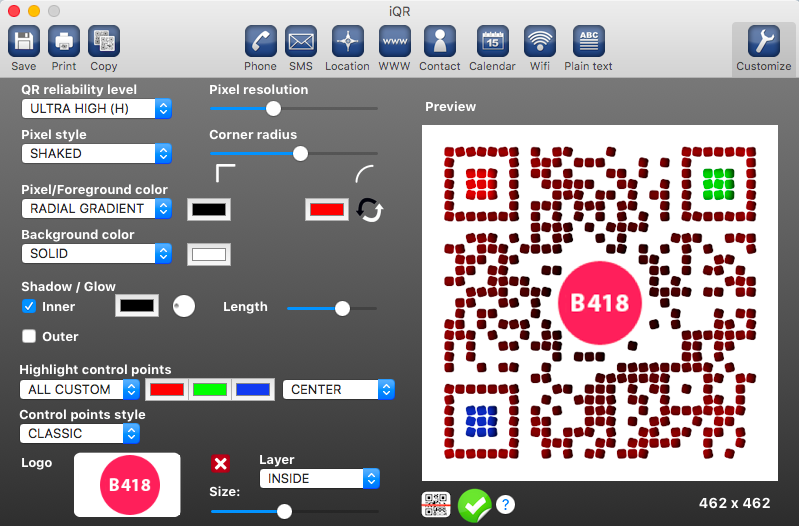The height and width of the screenshot is (526, 799).
Task: Enable the Inner shadow checkbox
Action: pyautogui.click(x=29, y=306)
